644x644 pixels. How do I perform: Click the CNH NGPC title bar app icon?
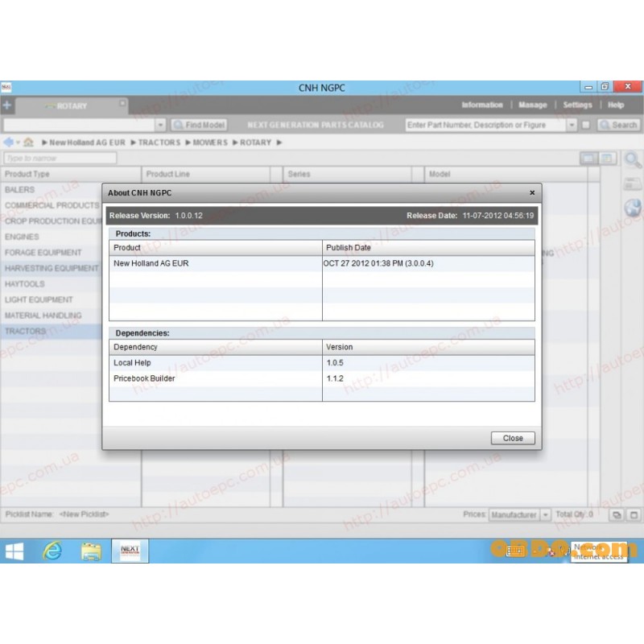tap(6, 88)
